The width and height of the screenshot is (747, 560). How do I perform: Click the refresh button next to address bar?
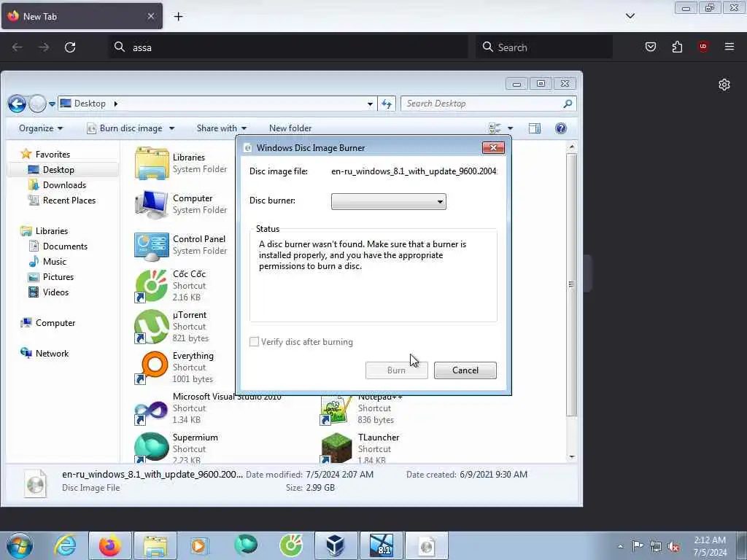point(387,104)
